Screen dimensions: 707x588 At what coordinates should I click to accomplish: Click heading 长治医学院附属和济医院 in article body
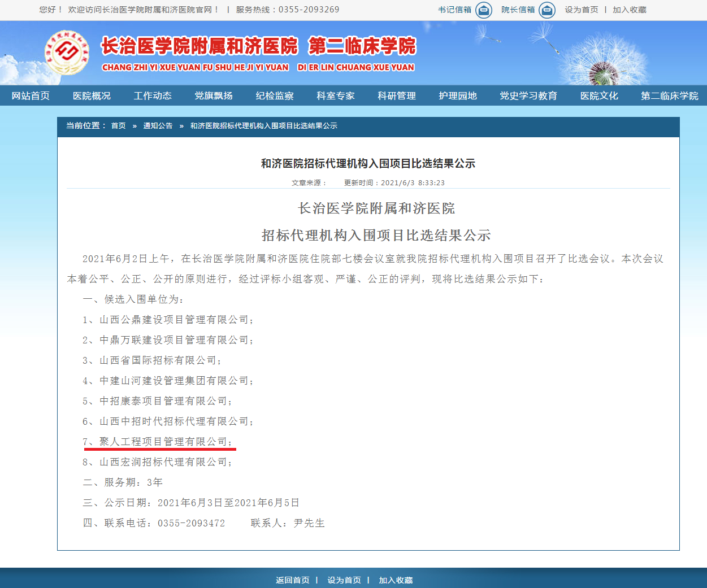click(x=376, y=208)
